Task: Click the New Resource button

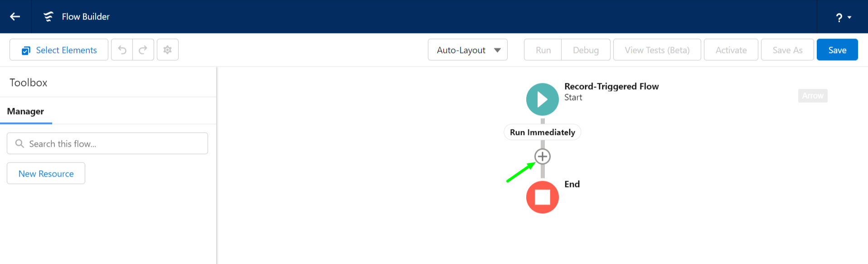Action: click(46, 173)
